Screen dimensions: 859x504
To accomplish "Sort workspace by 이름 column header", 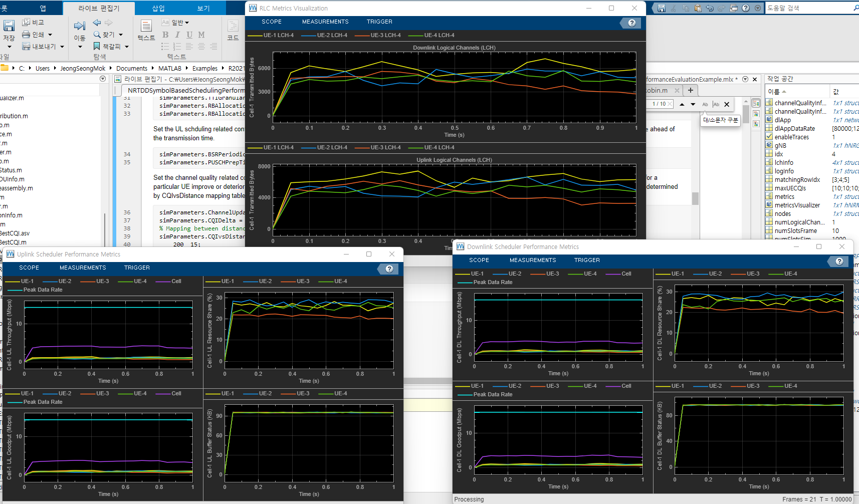I will tap(797, 92).
